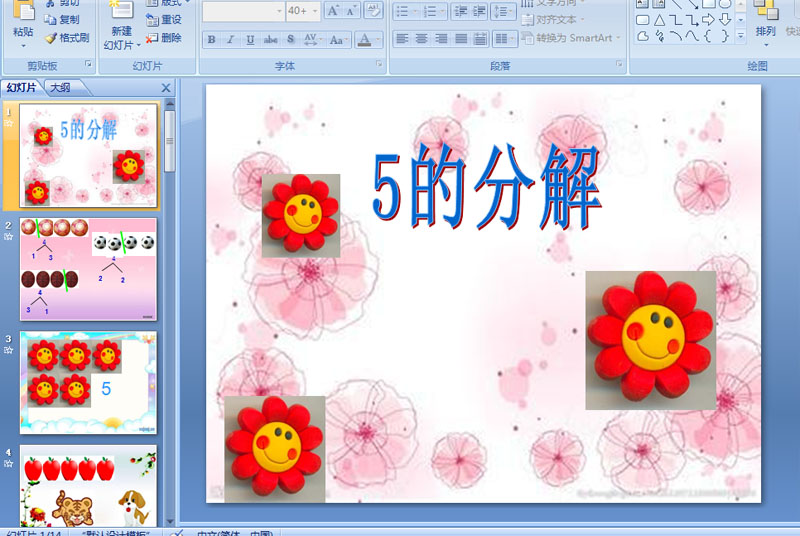Switch to the Outline tab
Image resolution: width=800 pixels, height=536 pixels.
click(61, 88)
